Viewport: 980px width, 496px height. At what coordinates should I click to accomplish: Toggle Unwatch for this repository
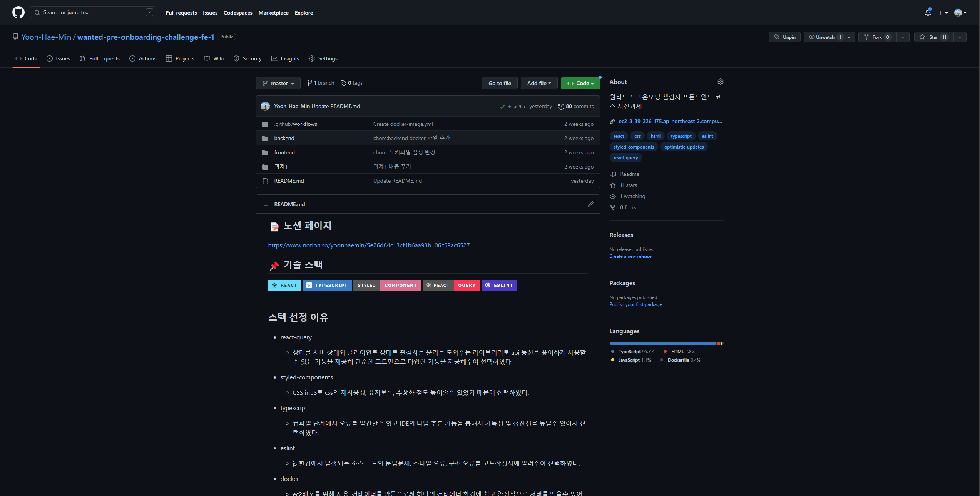[824, 37]
